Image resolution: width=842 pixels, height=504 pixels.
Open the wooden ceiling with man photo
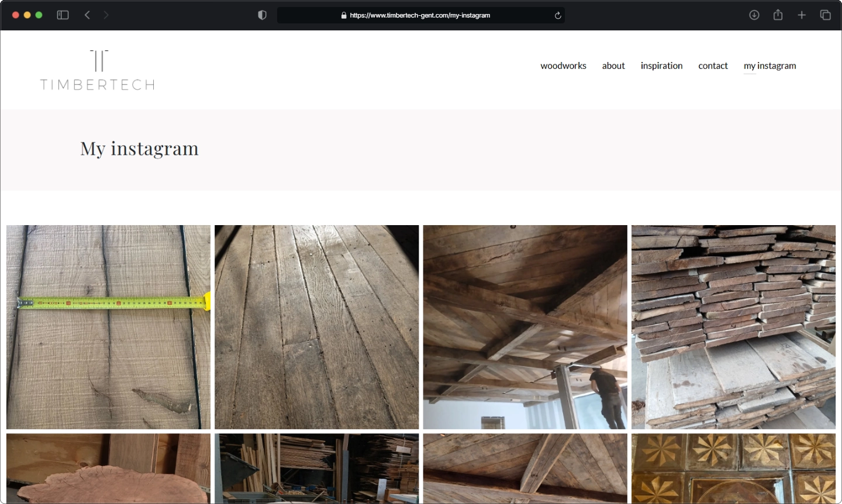[x=525, y=327]
